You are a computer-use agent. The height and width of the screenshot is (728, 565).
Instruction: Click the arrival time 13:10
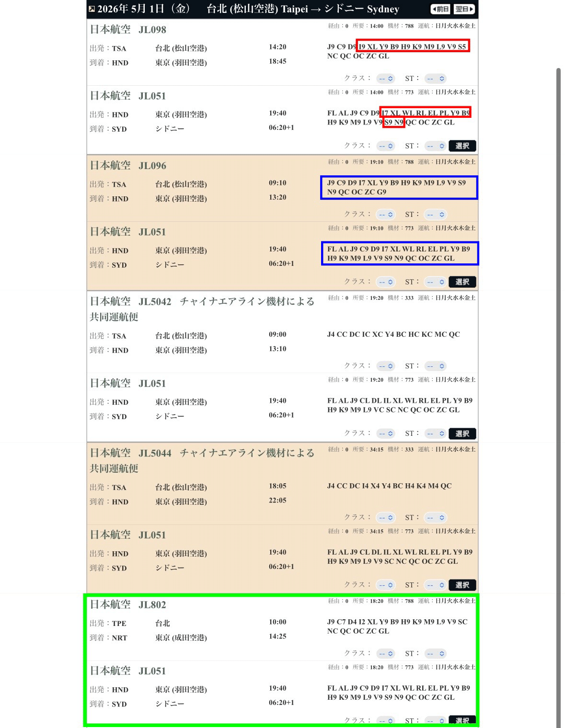pos(277,349)
